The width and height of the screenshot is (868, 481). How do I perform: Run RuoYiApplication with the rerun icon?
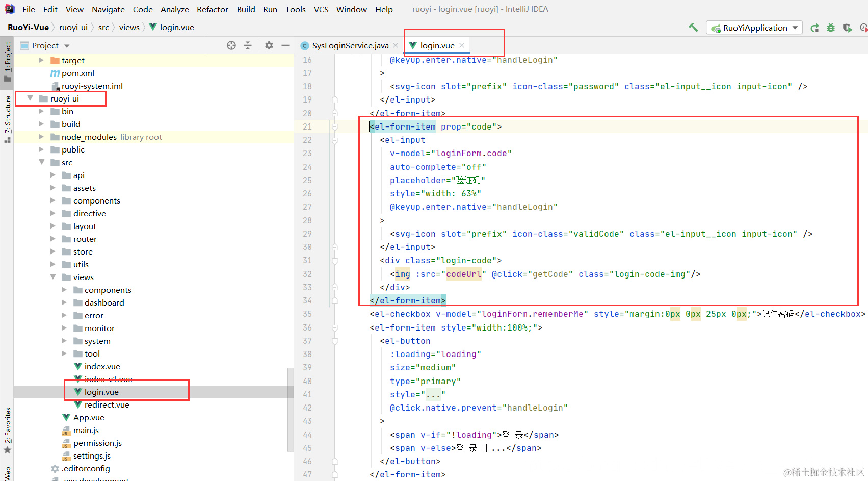coord(814,28)
